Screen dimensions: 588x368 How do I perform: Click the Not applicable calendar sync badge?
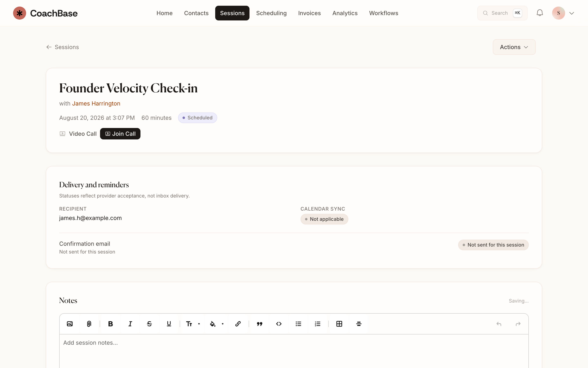pyautogui.click(x=324, y=219)
